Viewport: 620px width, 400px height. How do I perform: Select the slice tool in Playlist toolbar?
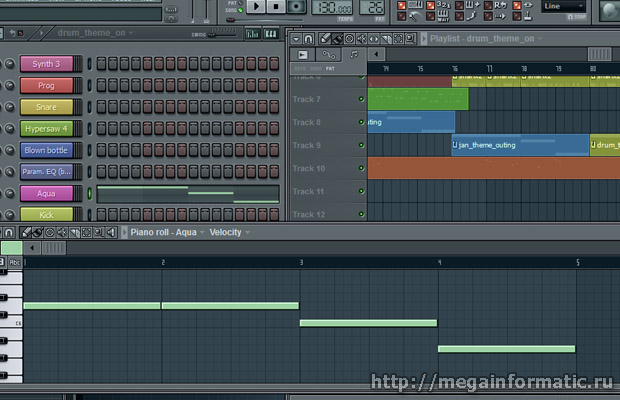click(386, 38)
